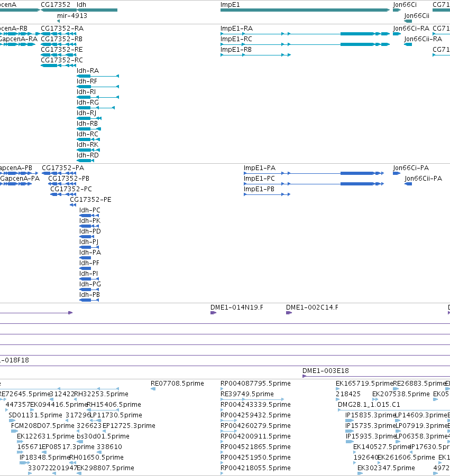Click EST RP004259432.5prime
This screenshot has width=450, height=476.
coord(255,415)
